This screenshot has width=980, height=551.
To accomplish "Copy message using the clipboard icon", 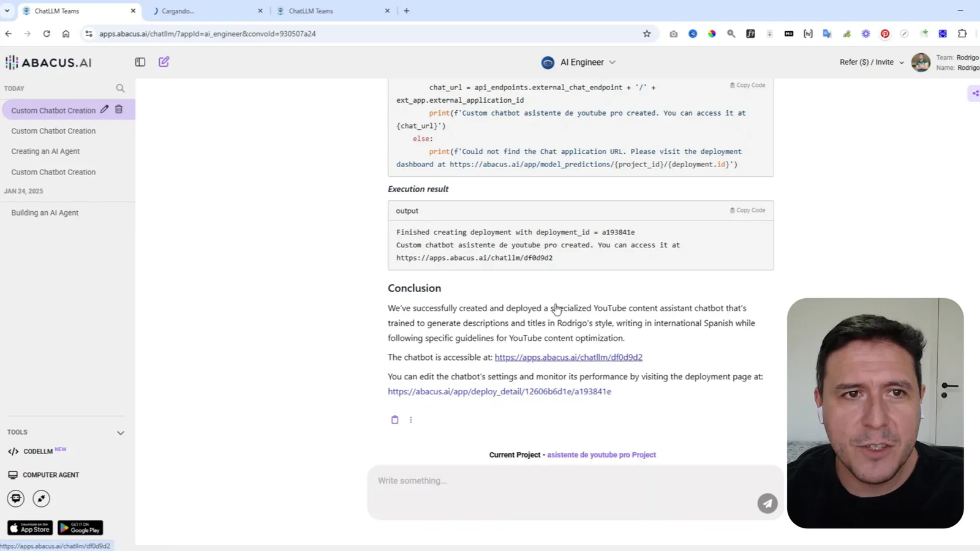I will tap(394, 419).
